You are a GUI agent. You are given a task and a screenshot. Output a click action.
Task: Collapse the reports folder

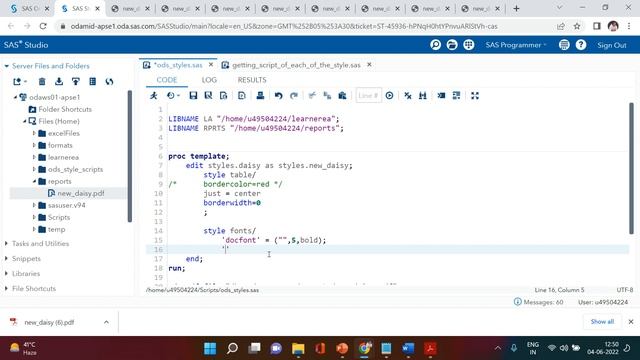34,181
